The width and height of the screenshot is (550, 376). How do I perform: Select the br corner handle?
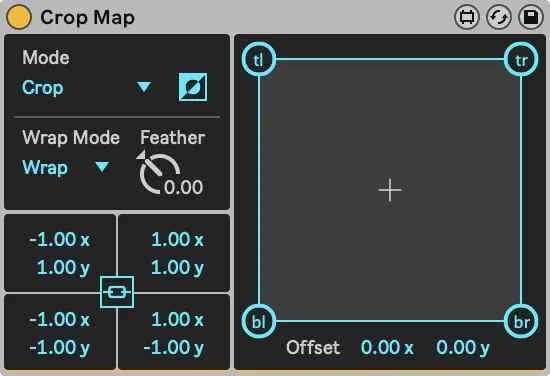pyautogui.click(x=521, y=321)
